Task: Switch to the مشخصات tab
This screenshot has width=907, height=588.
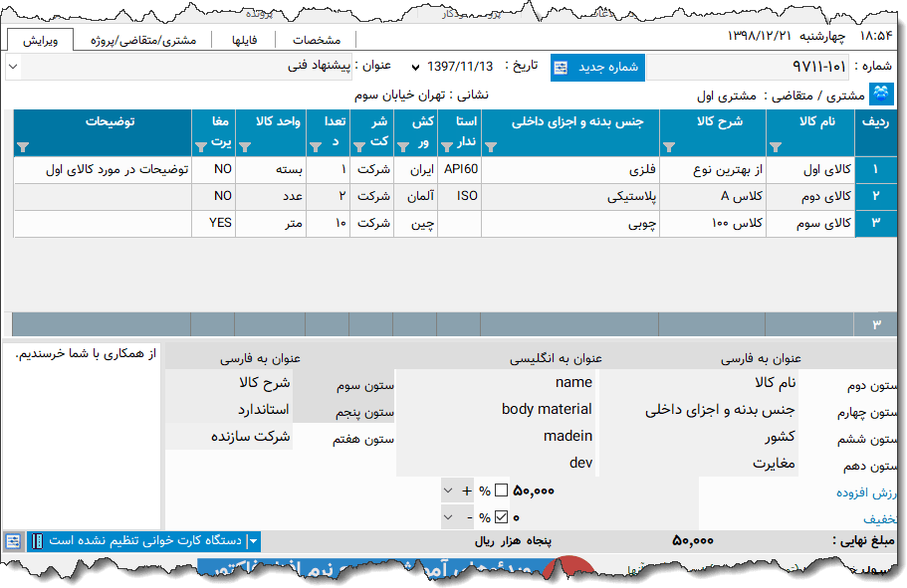Action: point(318,40)
